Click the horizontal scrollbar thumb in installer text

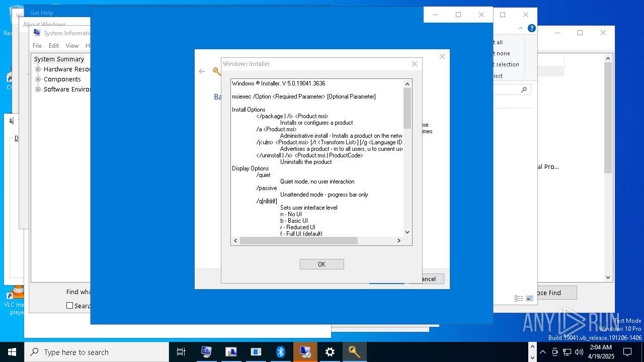pos(299,241)
